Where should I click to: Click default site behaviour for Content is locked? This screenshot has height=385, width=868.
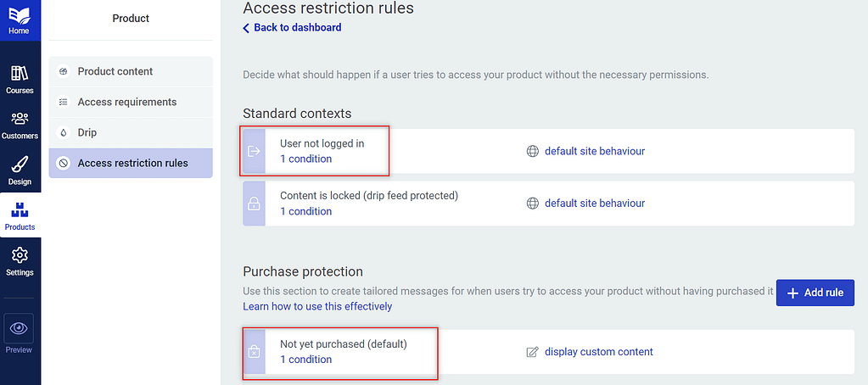coord(595,203)
